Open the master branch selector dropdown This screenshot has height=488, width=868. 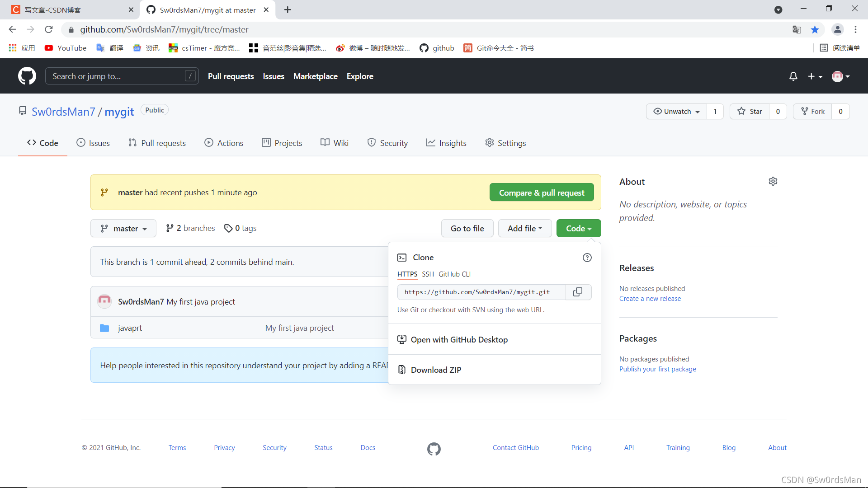[x=123, y=228]
